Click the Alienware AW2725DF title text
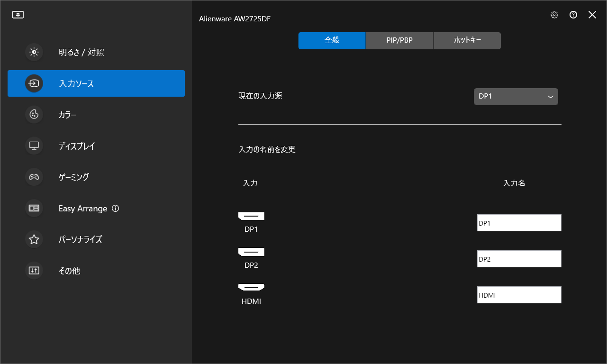607x364 pixels. [x=235, y=19]
